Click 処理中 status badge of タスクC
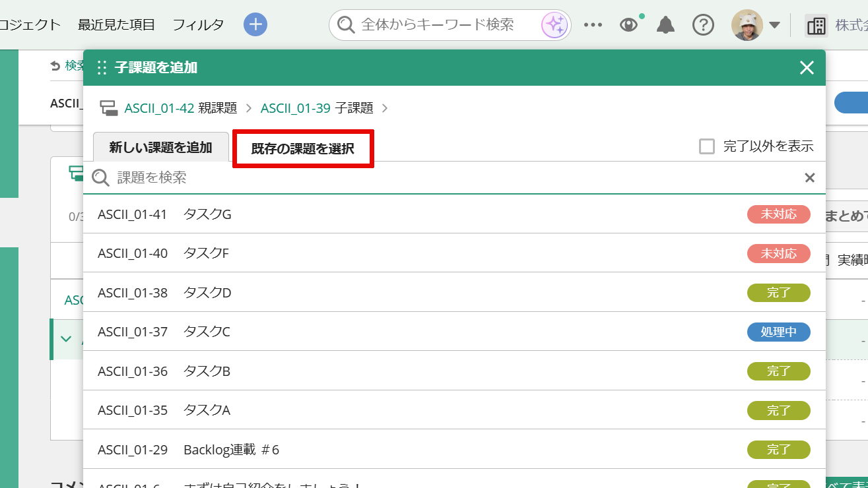The height and width of the screenshot is (488, 868). [x=779, y=332]
